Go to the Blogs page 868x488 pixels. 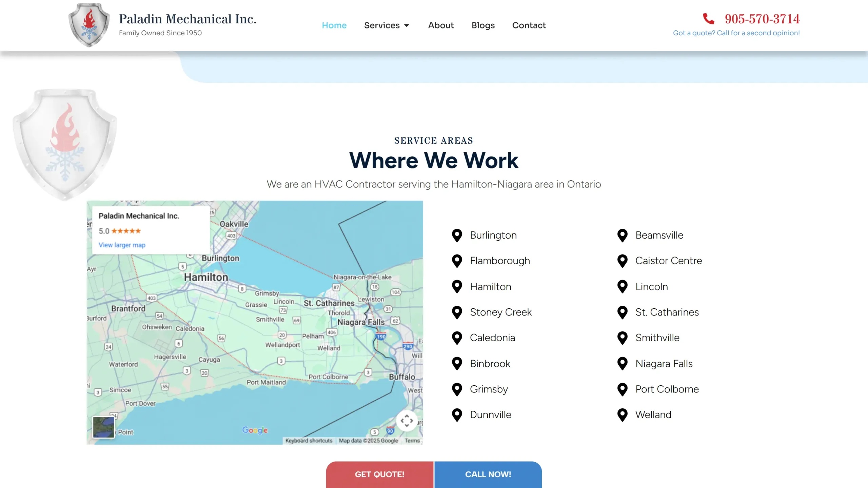click(x=483, y=25)
